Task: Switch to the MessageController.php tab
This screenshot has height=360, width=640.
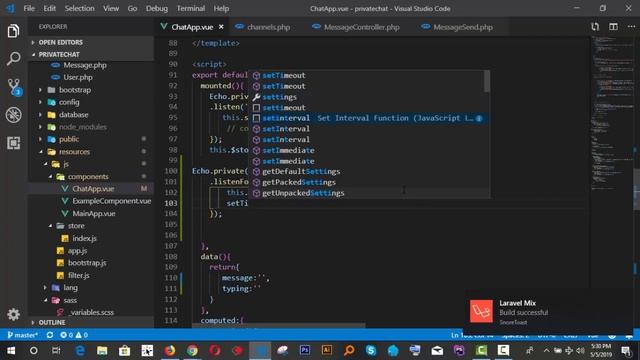Action: [356, 27]
